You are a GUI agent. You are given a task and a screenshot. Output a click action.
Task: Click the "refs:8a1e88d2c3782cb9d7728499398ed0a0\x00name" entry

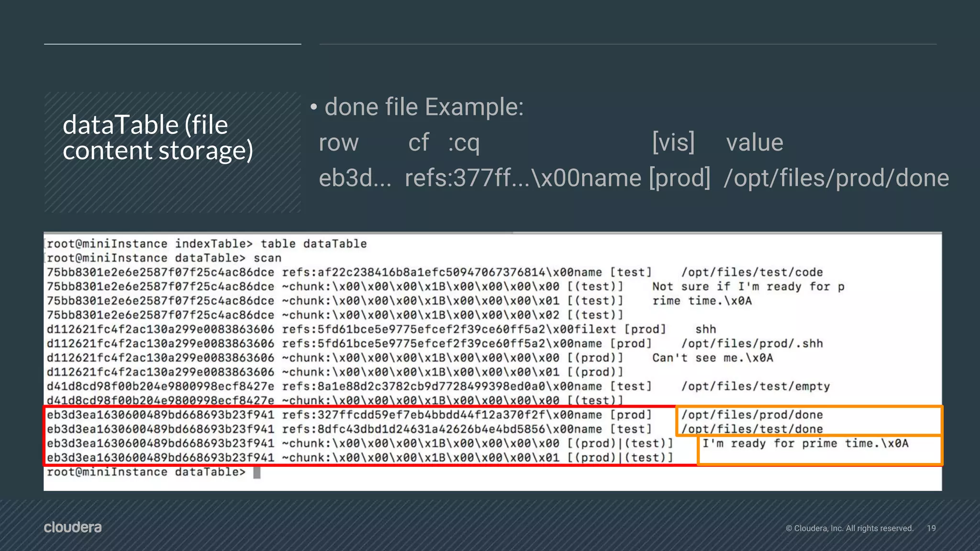442,386
